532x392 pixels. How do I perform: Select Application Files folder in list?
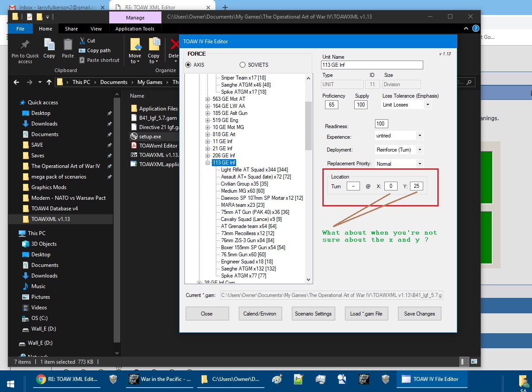(158, 109)
